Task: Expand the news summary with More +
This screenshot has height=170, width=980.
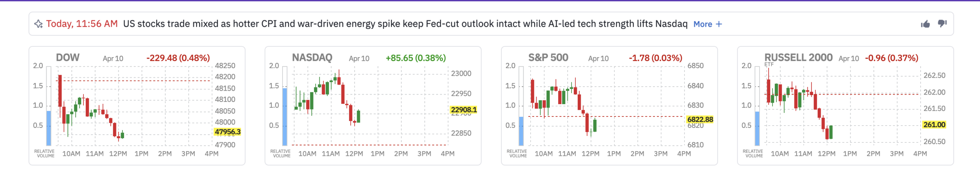Action: (707, 24)
